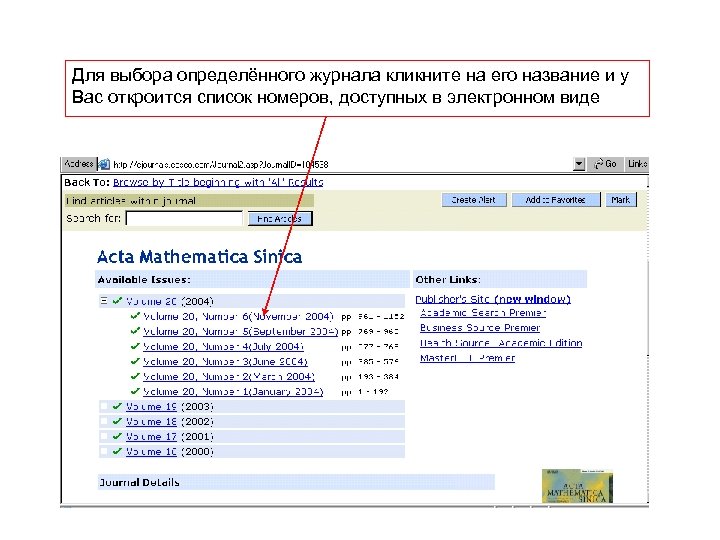Open Volume 20, Number 4 (July 2004)
Image resolution: width=720 pixels, height=540 pixels.
[223, 347]
